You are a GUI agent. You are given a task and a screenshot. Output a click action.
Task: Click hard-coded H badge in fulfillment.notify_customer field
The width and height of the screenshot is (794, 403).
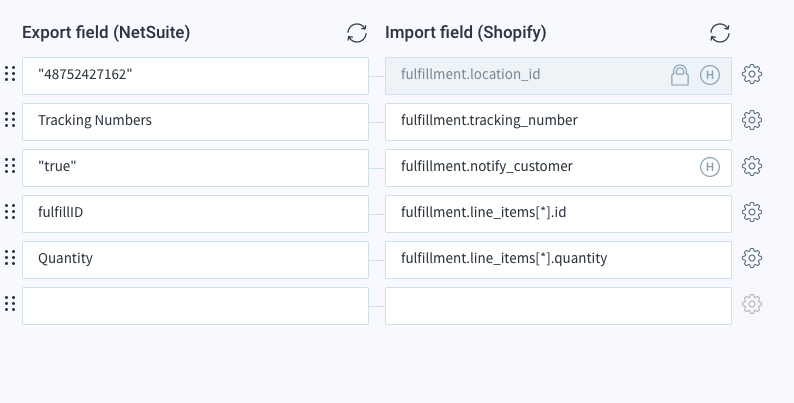709,167
